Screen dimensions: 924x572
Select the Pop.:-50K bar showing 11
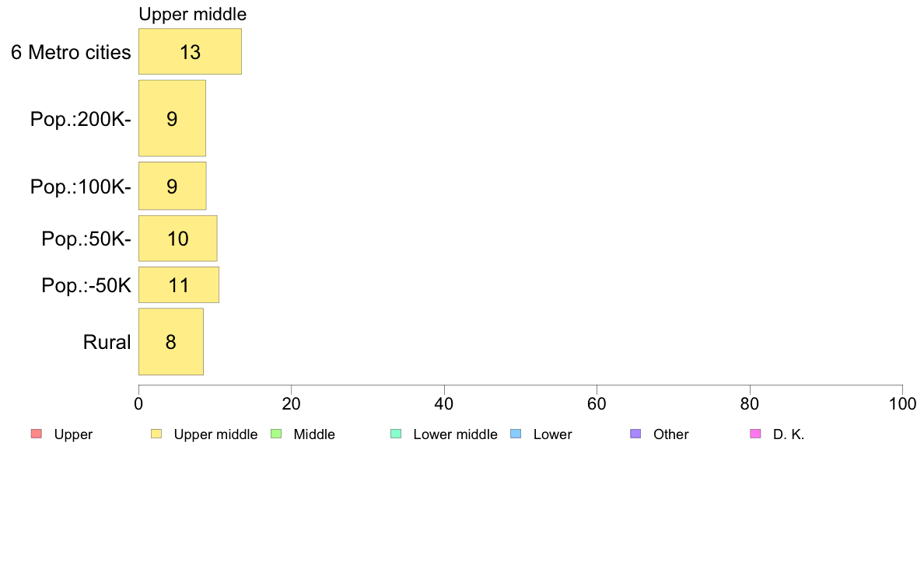[x=179, y=285]
